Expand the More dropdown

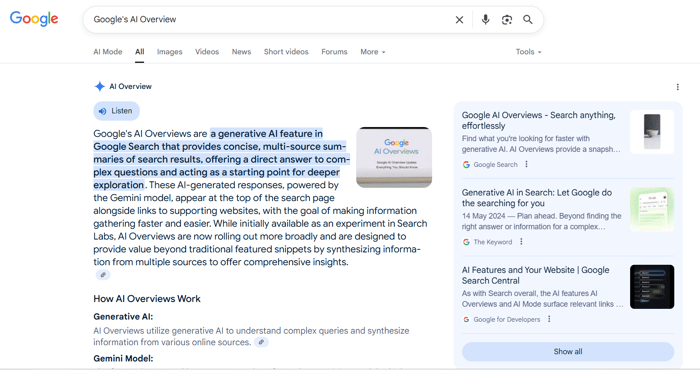tap(373, 52)
